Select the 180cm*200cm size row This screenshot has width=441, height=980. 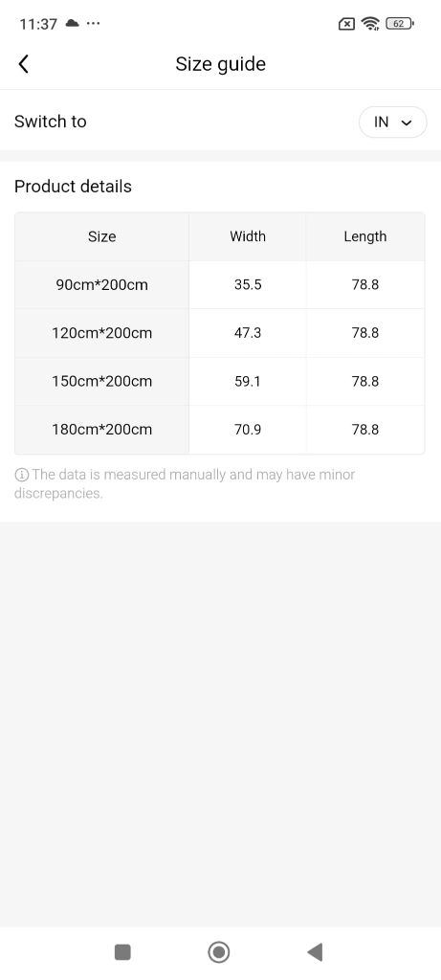[220, 430]
